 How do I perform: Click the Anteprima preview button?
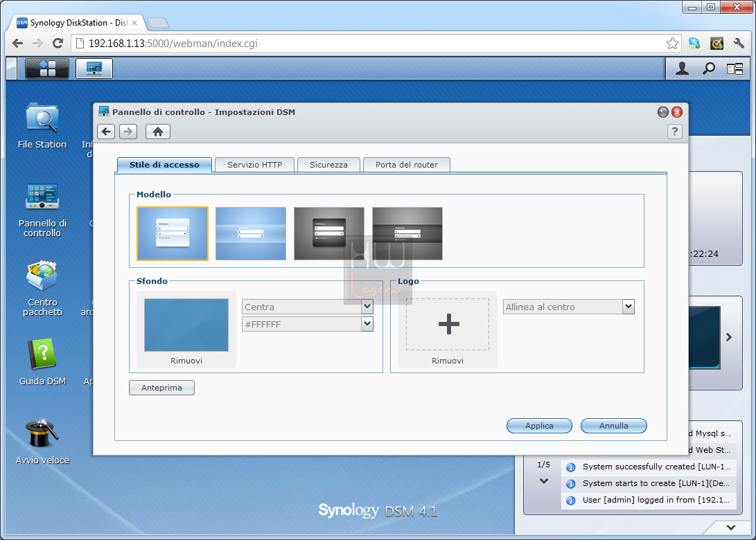point(161,388)
